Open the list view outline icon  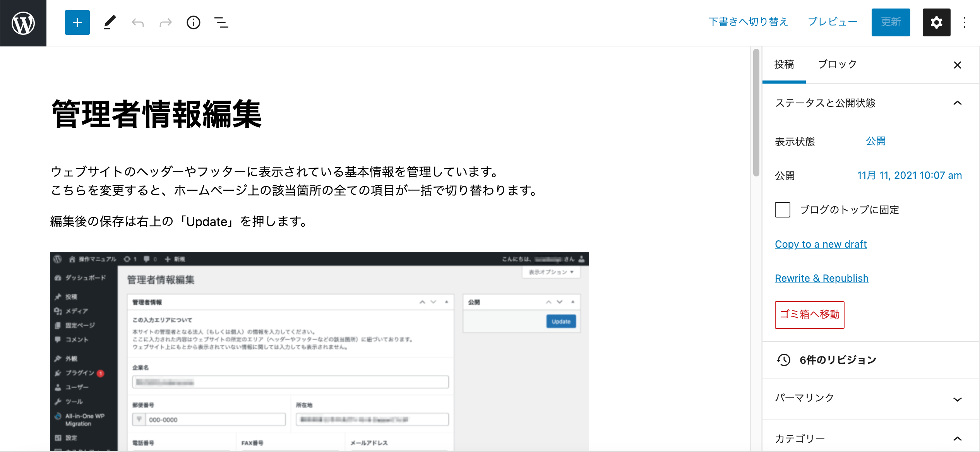[x=221, y=22]
